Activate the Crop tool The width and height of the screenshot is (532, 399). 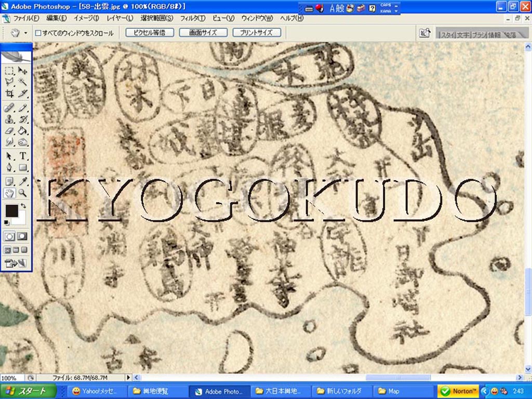coord(9,93)
